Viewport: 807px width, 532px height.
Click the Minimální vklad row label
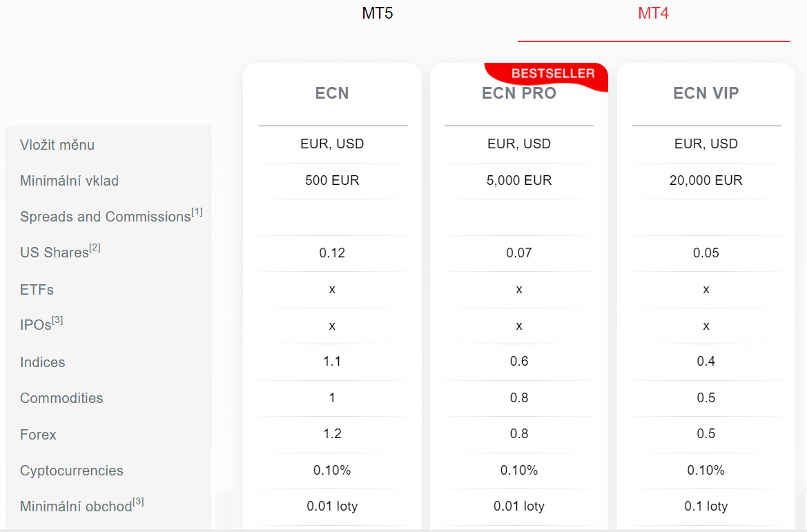(70, 181)
